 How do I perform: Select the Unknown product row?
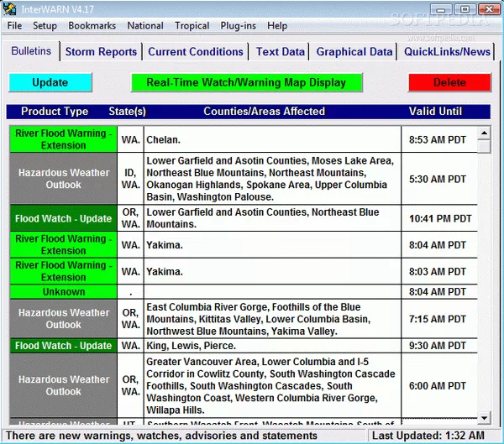click(x=63, y=292)
